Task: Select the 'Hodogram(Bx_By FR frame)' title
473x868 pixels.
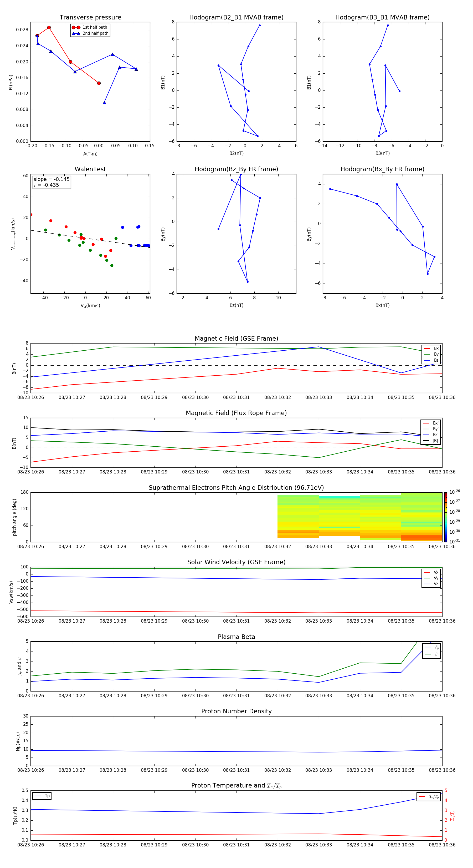Action: 382,169
